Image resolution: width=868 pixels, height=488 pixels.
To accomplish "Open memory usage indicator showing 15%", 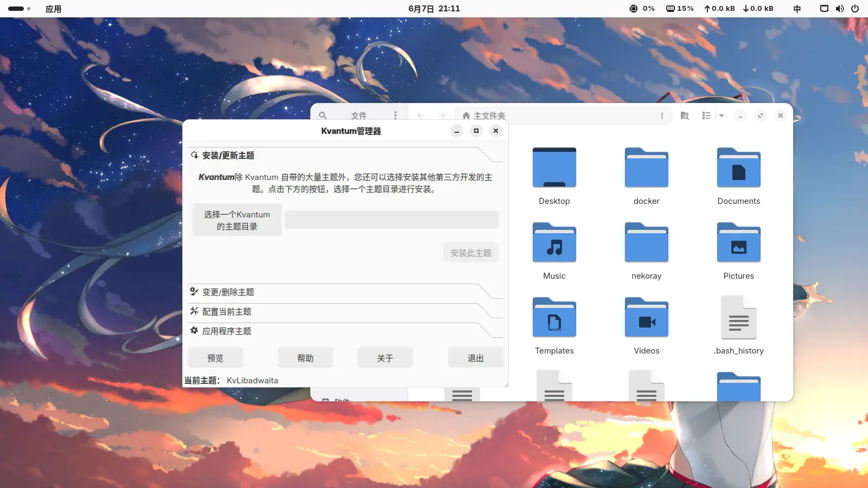I will click(x=680, y=9).
